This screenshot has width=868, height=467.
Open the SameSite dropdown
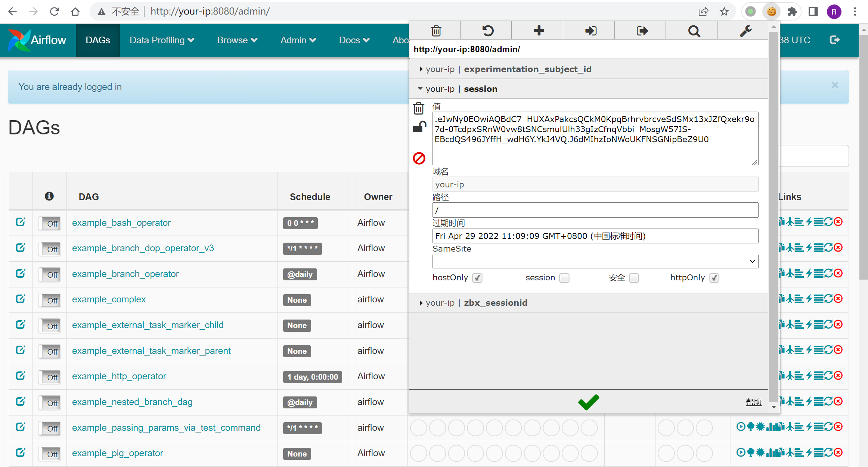595,261
